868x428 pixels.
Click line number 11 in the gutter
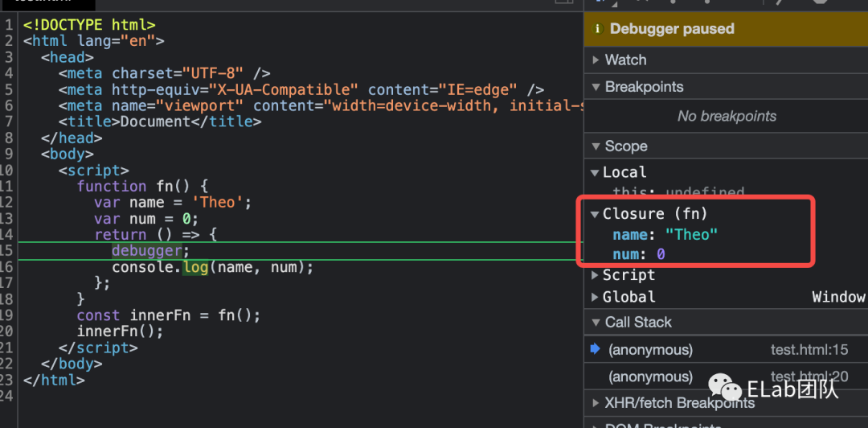point(7,187)
